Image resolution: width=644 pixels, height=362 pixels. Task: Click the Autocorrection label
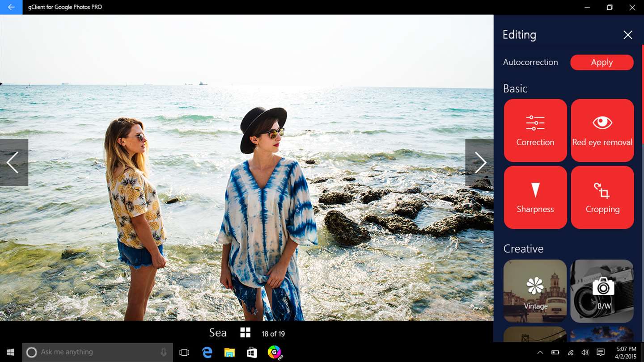[530, 62]
